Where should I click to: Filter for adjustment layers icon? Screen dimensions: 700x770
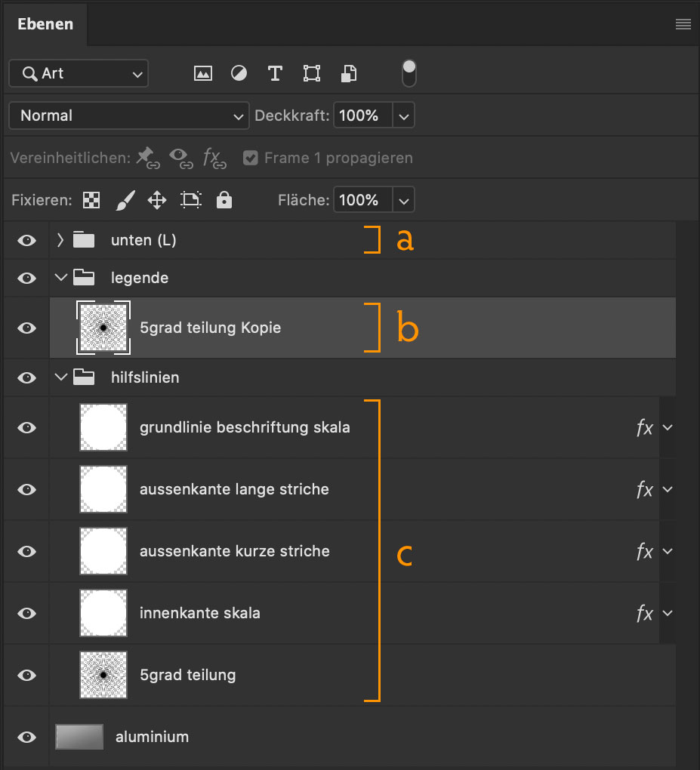(x=239, y=74)
